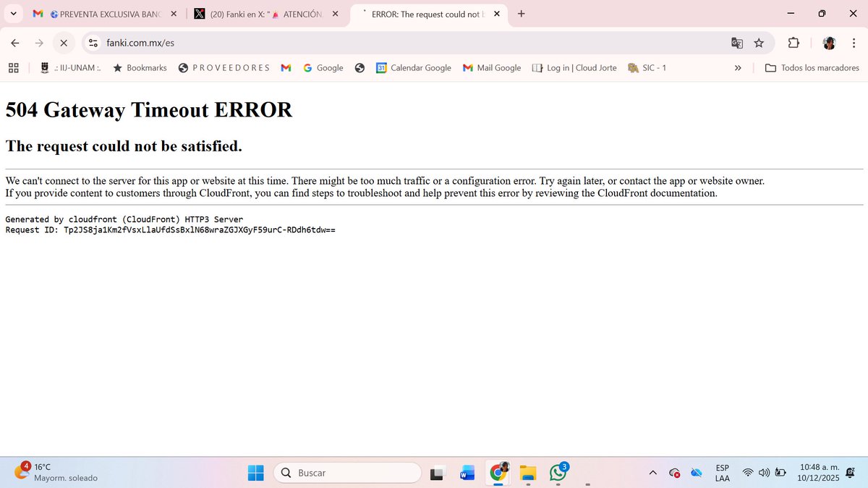The width and height of the screenshot is (868, 488).
Task: Stop loading the page
Action: click(x=64, y=43)
